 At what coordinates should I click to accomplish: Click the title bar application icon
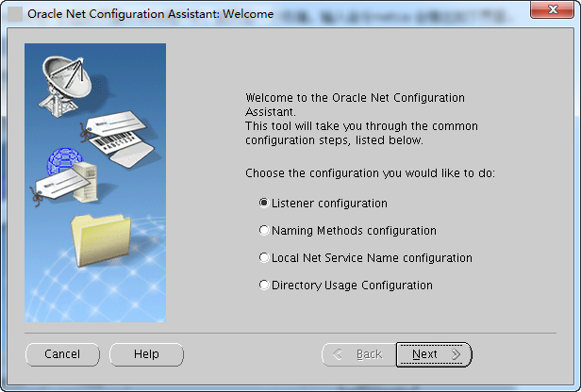click(x=15, y=14)
